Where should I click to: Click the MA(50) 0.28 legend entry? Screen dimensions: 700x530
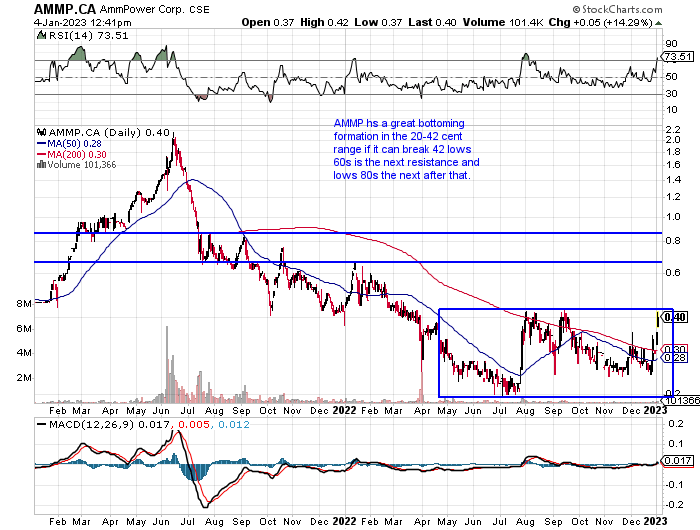[69, 144]
